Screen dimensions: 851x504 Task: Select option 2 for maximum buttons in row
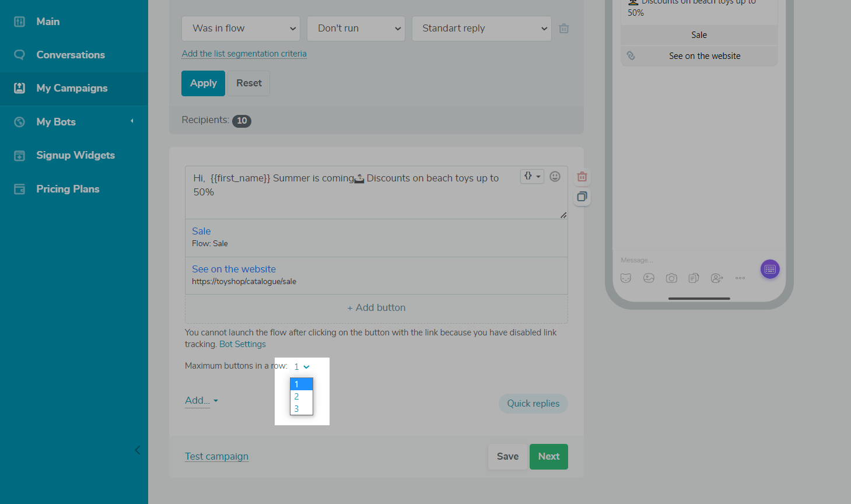click(x=297, y=397)
